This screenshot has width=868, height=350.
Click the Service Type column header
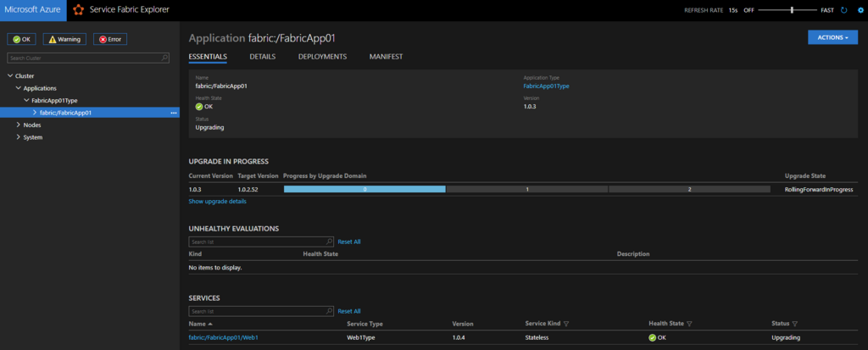coord(364,324)
